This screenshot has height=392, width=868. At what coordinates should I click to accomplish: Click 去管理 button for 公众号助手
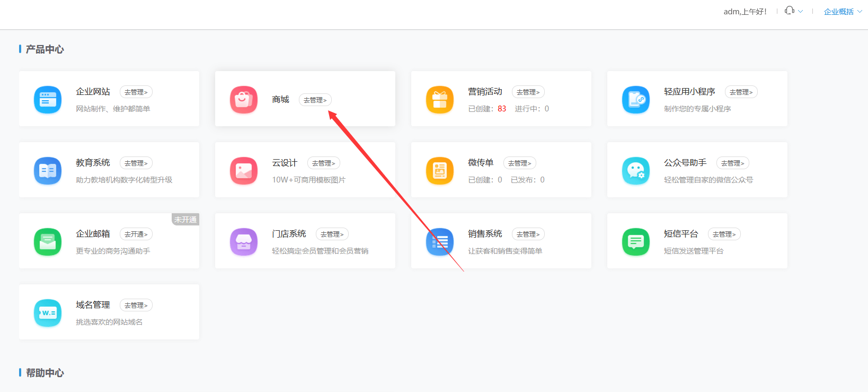[733, 163]
